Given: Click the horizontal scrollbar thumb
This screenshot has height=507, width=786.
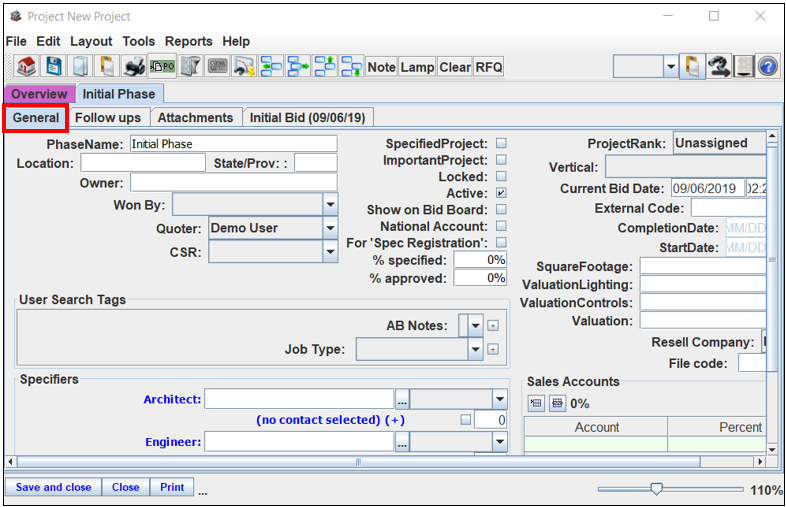Looking at the screenshot, I should [358, 461].
